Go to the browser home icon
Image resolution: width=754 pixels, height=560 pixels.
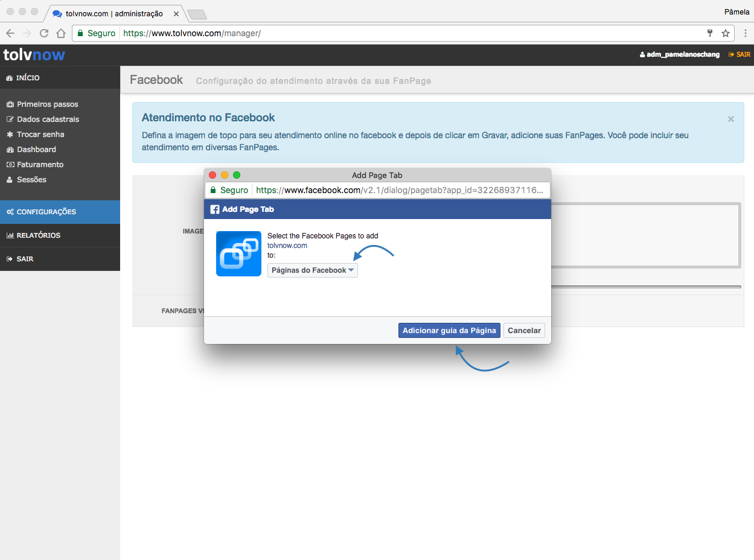pyautogui.click(x=61, y=33)
